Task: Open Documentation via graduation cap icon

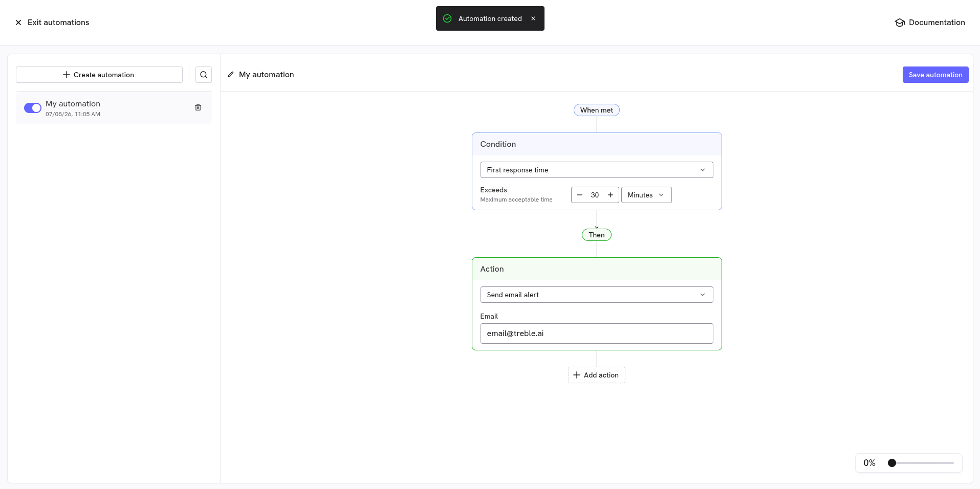Action: 900,23
